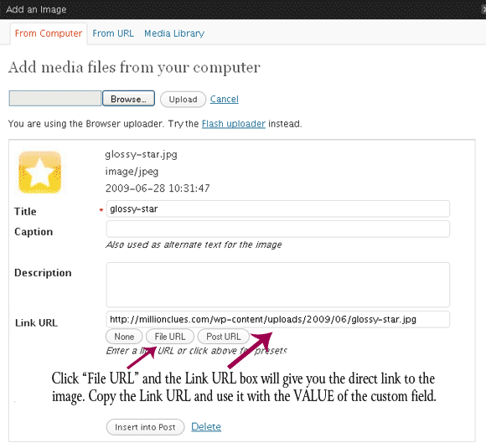486x448 pixels.
Task: Click the alternate text hint below Caption
Action: click(194, 245)
